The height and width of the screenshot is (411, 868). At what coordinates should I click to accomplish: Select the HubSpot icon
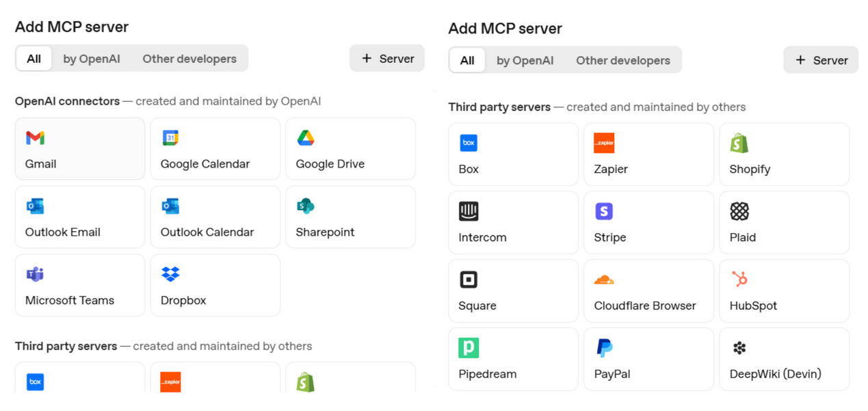pos(739,279)
